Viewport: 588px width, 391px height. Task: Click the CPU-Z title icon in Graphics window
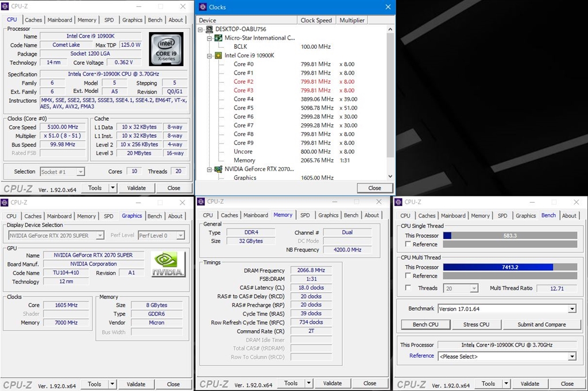(x=5, y=203)
